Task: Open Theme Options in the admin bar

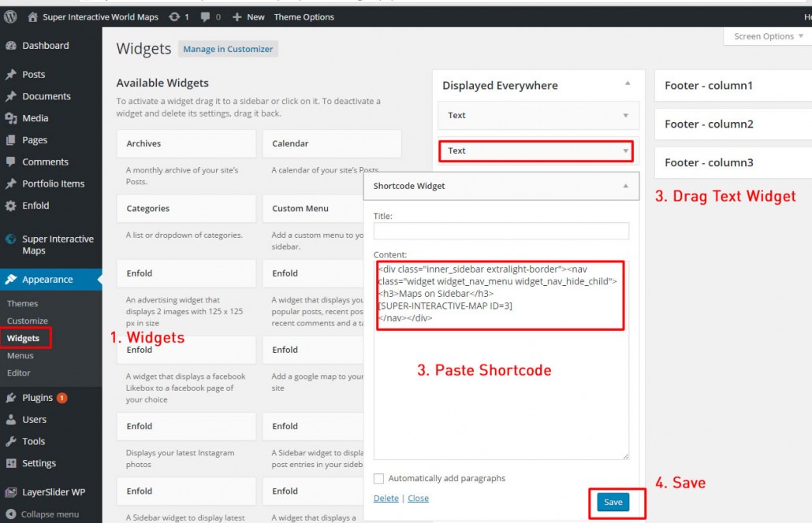Action: click(304, 17)
